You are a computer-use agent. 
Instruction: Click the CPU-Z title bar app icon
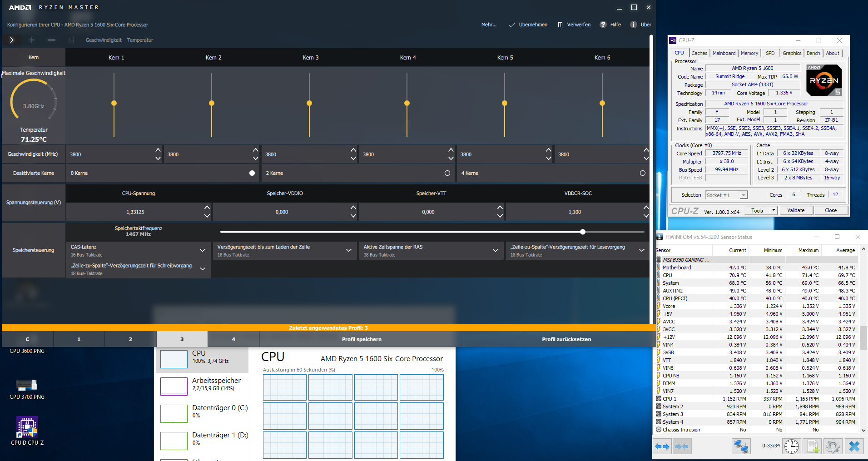click(x=673, y=40)
